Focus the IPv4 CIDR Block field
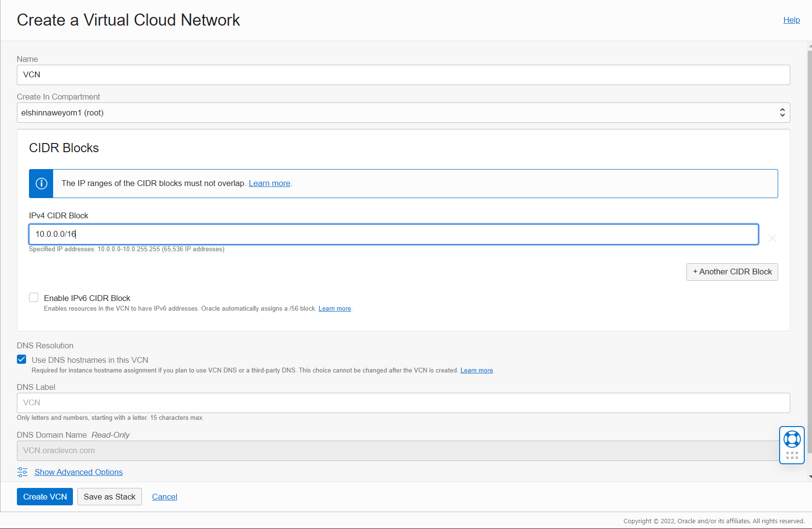 coord(393,234)
